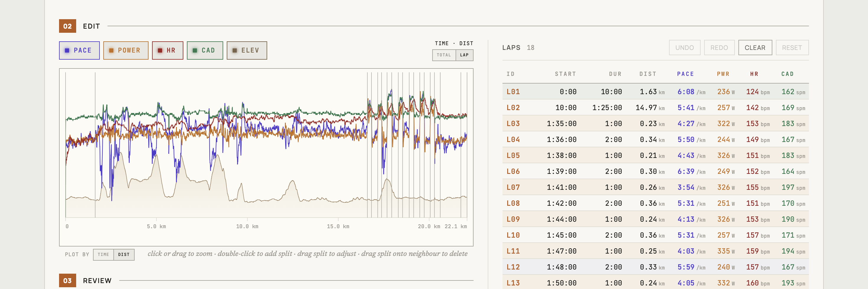This screenshot has width=868, height=289.
Task: Select lap row L11
Action: coord(655,251)
